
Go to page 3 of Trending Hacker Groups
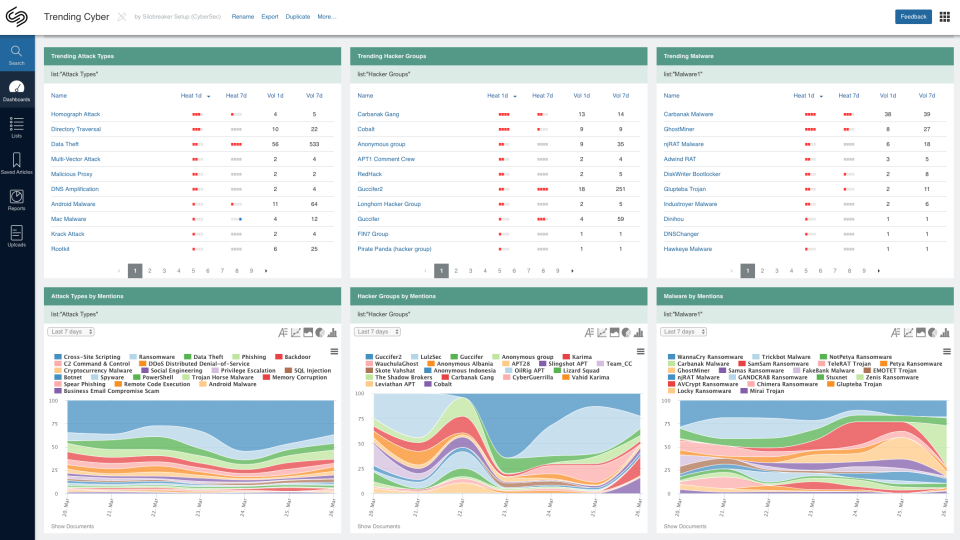(x=470, y=271)
